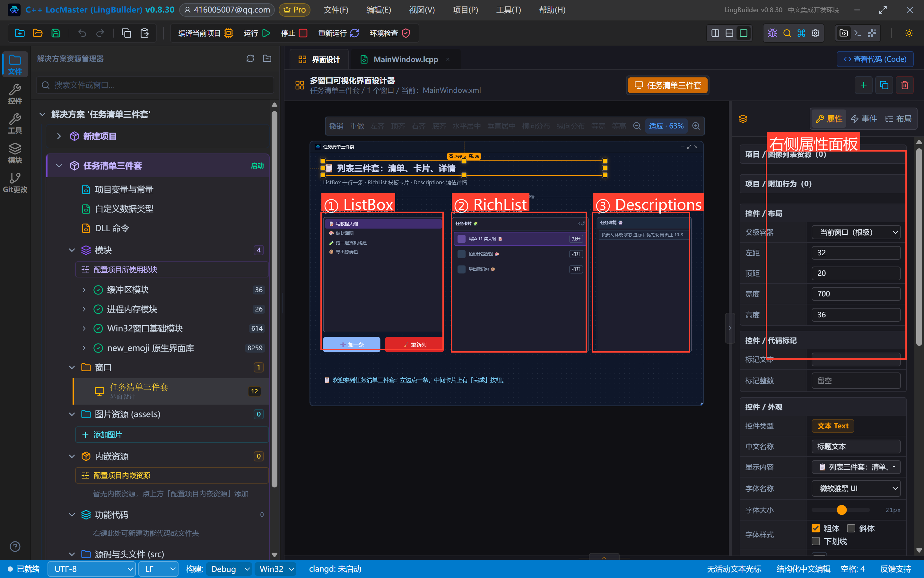
Task: Click the debug bug icon
Action: coord(772,33)
